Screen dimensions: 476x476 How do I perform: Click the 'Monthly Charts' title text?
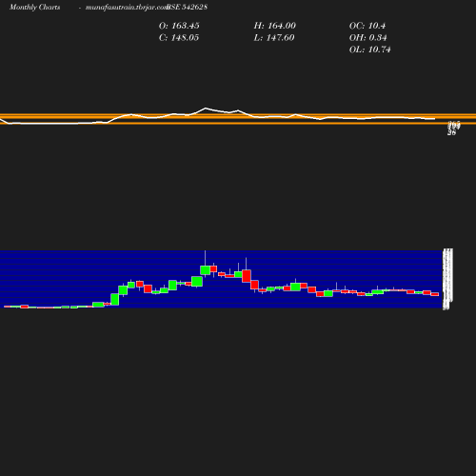[x=34, y=7]
